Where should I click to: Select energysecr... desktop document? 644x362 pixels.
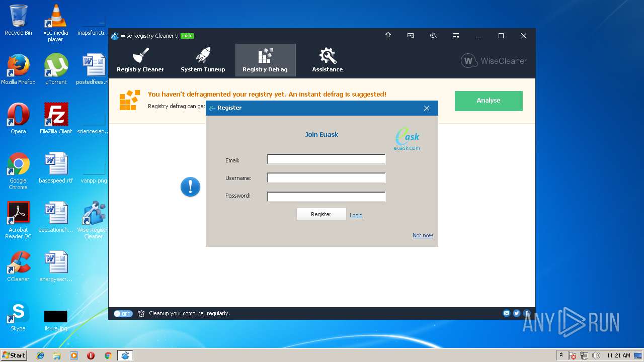[x=56, y=266]
